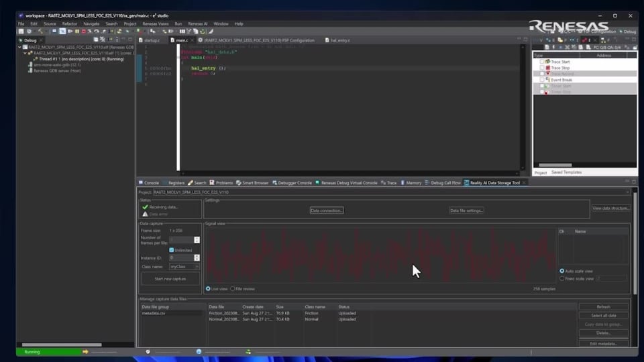The height and width of the screenshot is (362, 644).
Task: Click the Step Into toolbar icon
Action: [x=89, y=32]
